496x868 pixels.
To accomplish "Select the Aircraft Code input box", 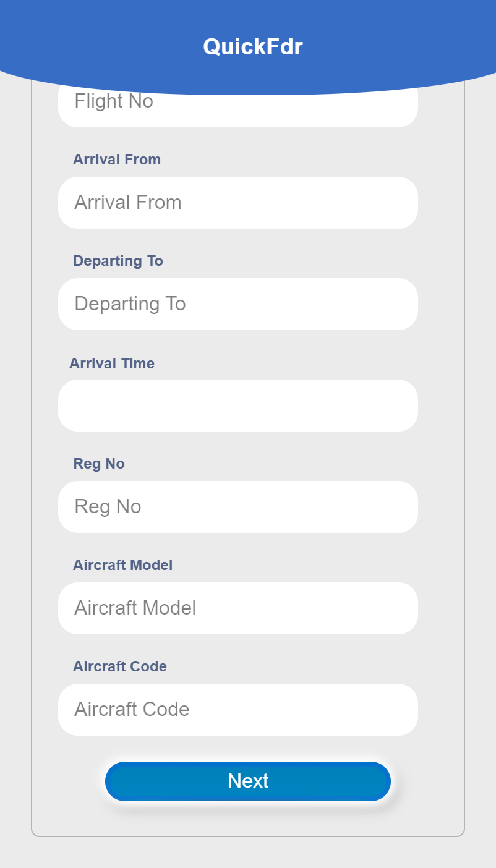I will 238,710.
